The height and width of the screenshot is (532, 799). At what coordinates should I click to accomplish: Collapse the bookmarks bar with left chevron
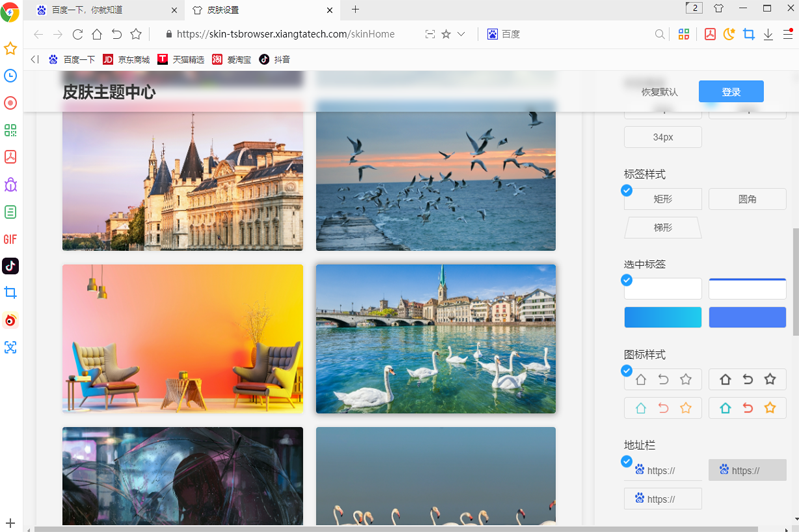pyautogui.click(x=35, y=59)
